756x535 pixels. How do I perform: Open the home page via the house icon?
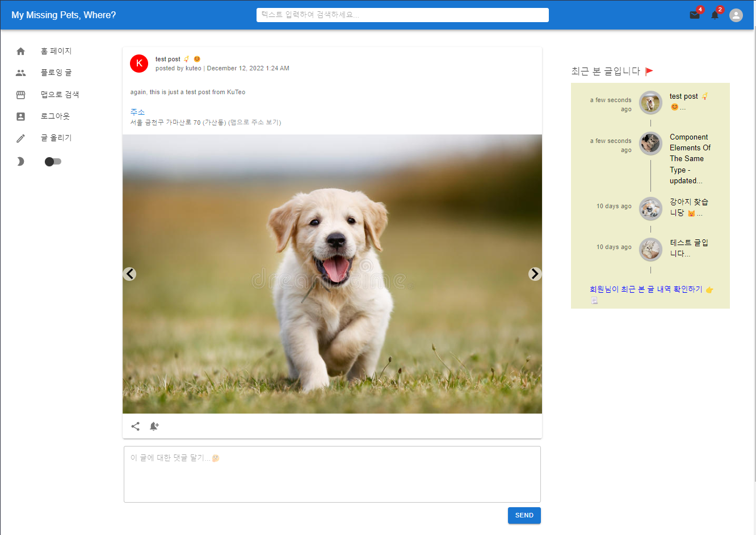[x=20, y=50]
